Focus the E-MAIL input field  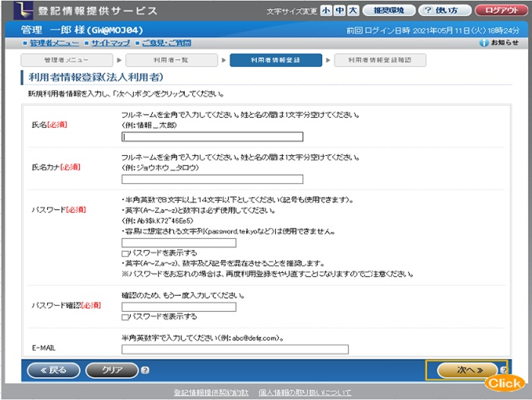[235, 349]
